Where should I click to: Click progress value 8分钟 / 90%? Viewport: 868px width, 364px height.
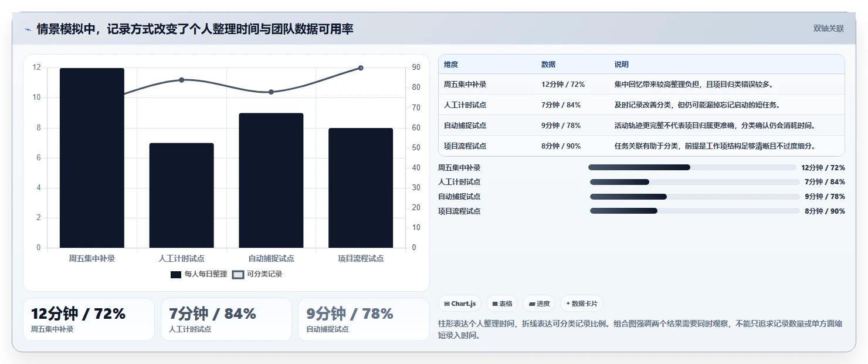(x=825, y=211)
